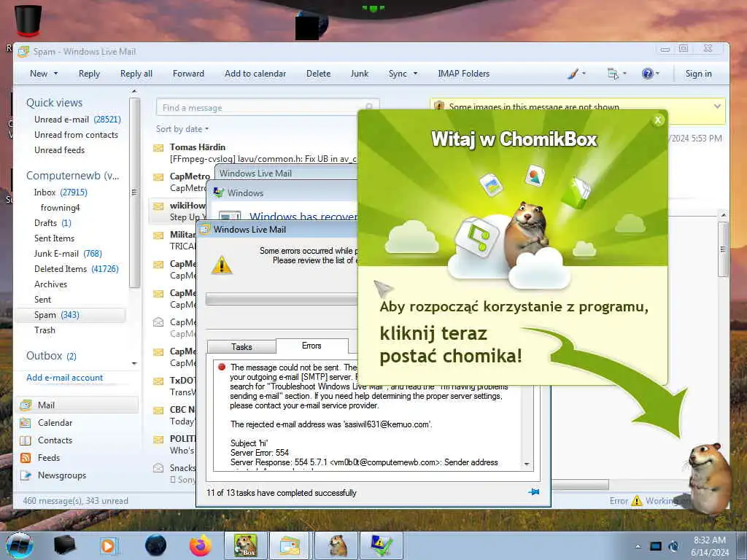Open the black box taskbar icon
The image size is (747, 560).
pos(64,545)
